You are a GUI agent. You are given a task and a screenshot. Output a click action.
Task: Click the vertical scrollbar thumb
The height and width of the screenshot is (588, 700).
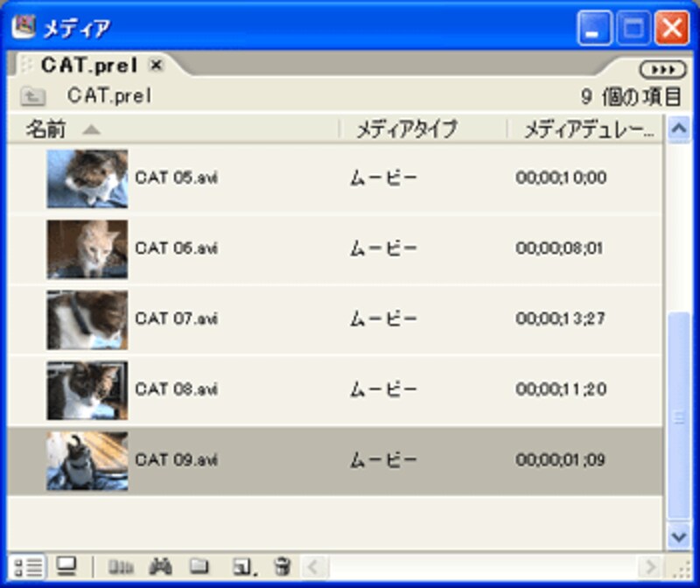coord(679,416)
